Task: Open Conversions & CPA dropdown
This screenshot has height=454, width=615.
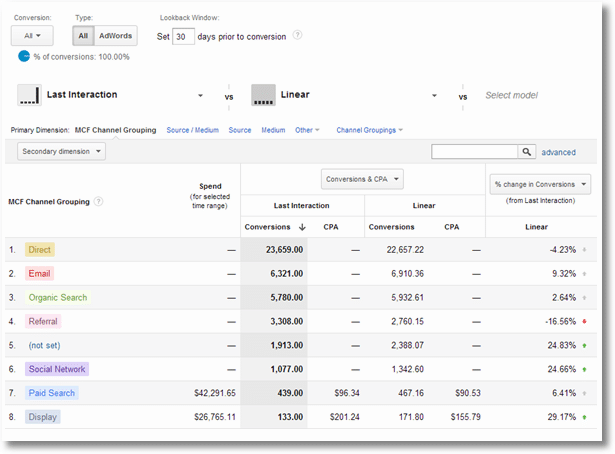Action: [x=362, y=180]
